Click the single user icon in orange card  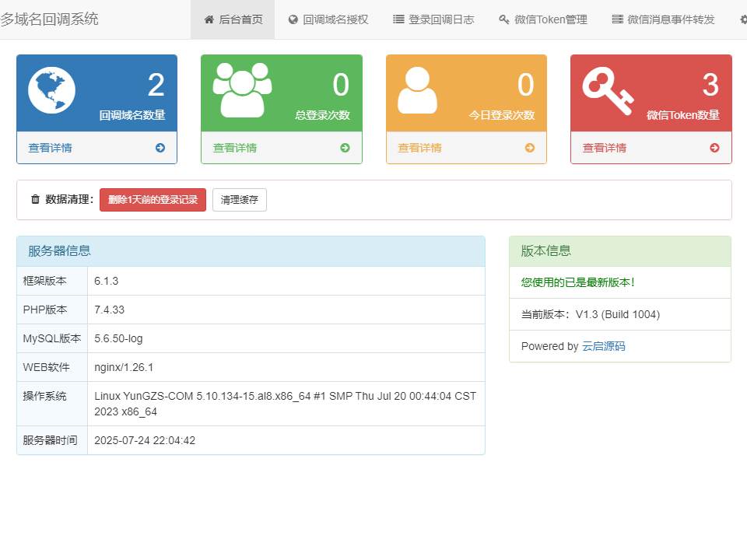[417, 90]
